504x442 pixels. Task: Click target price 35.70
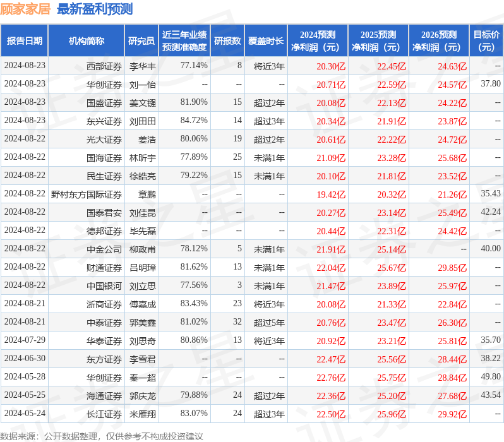[x=491, y=340]
